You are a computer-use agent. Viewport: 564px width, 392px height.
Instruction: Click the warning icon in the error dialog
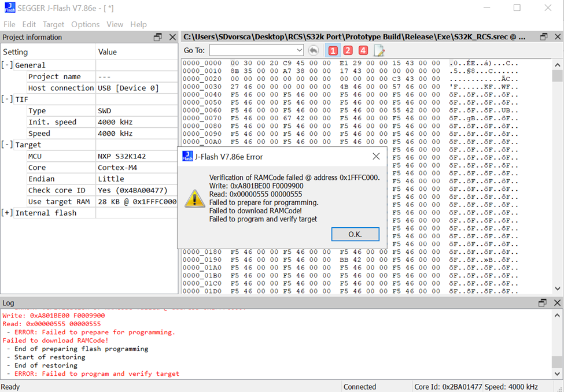(195, 199)
